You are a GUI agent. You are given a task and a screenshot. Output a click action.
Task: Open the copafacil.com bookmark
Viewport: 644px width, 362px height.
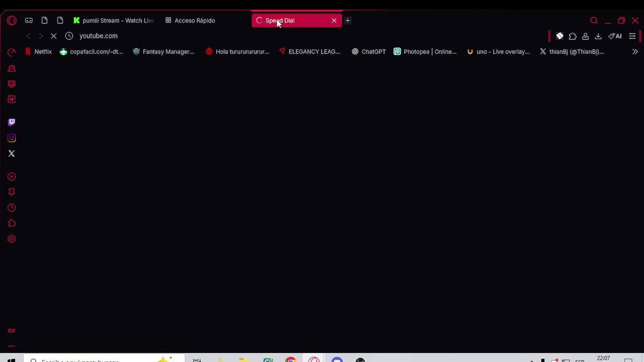coord(92,52)
